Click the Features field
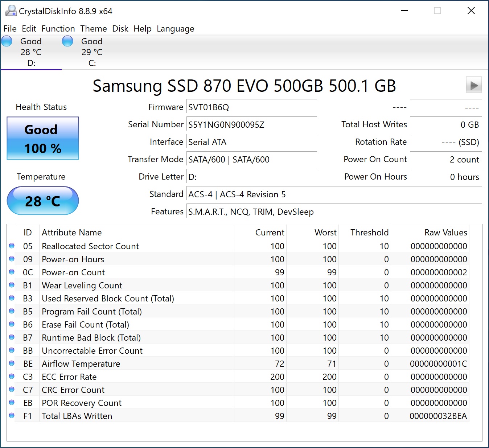Viewport: 489px width, 448px height. click(x=334, y=212)
